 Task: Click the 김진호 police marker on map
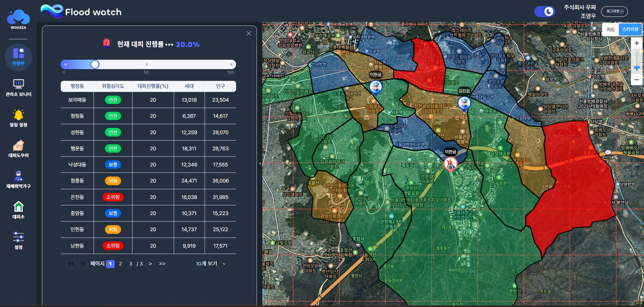464,104
